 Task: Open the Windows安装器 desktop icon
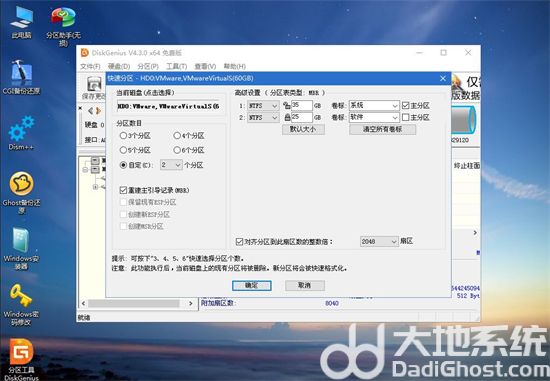[21, 248]
